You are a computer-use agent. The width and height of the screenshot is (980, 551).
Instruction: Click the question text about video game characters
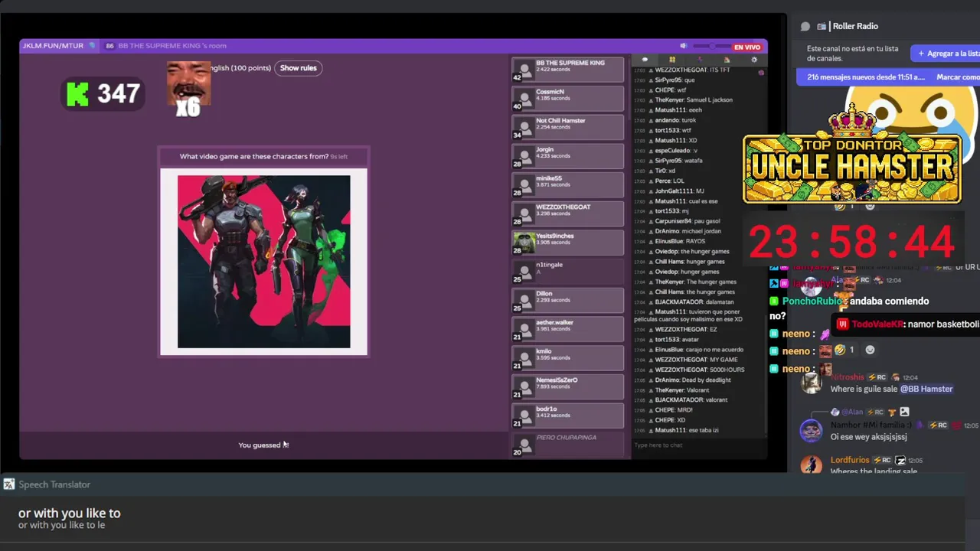pos(253,156)
